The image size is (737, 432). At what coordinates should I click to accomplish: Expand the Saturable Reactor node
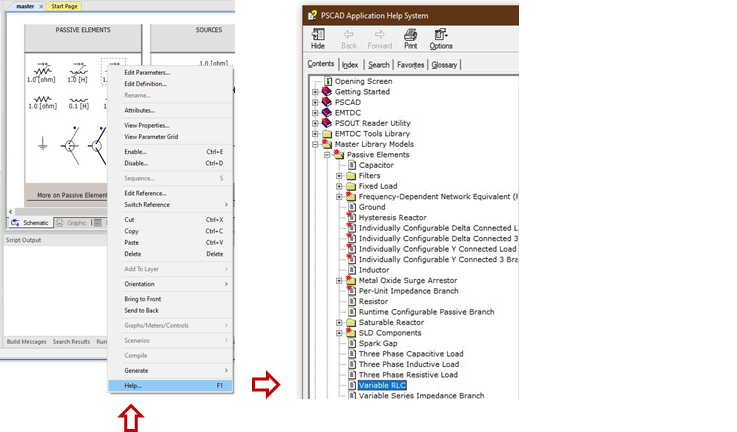coord(339,322)
